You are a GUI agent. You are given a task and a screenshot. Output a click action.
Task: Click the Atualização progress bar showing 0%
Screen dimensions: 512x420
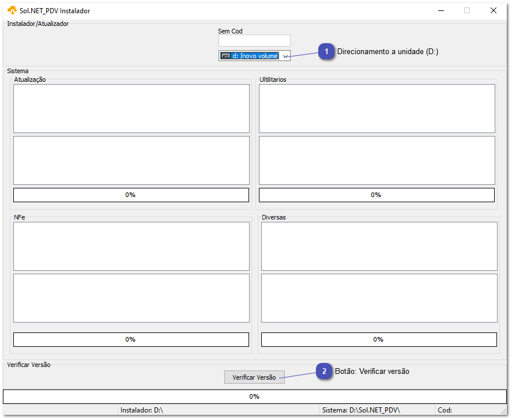click(x=131, y=195)
